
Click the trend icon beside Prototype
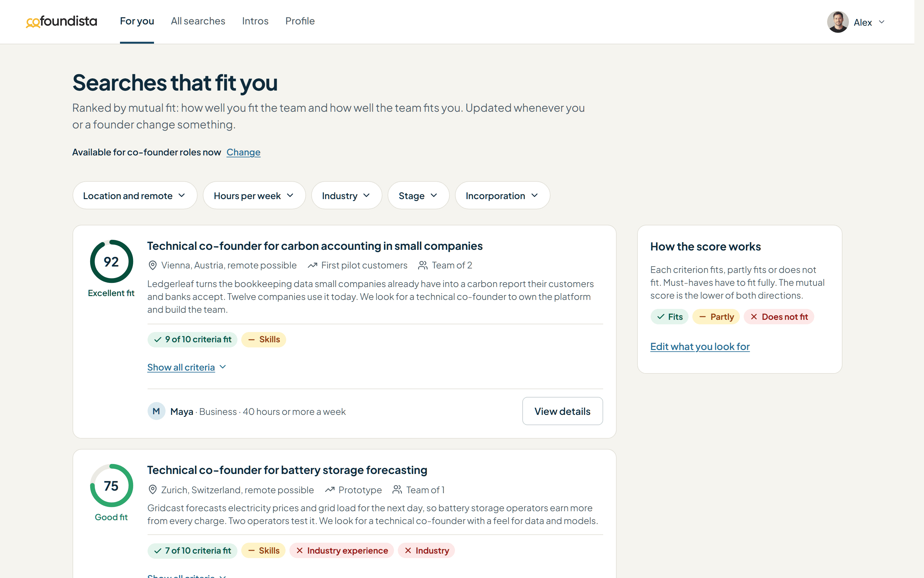coord(329,490)
